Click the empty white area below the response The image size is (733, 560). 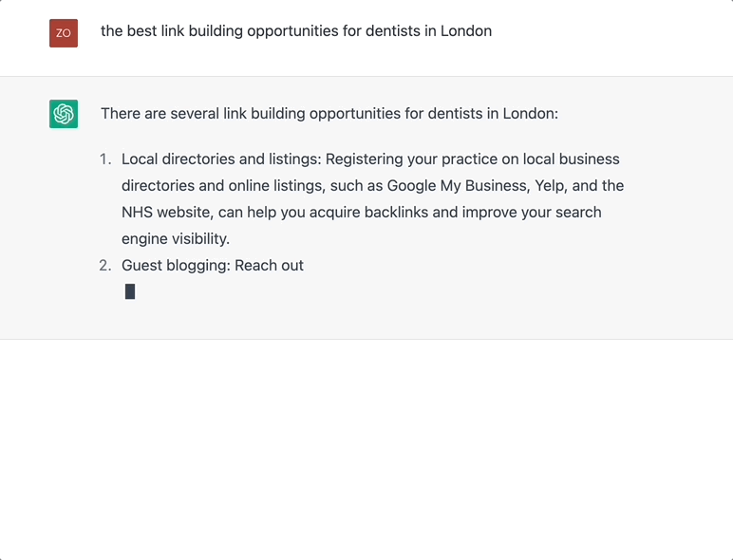(x=366, y=449)
